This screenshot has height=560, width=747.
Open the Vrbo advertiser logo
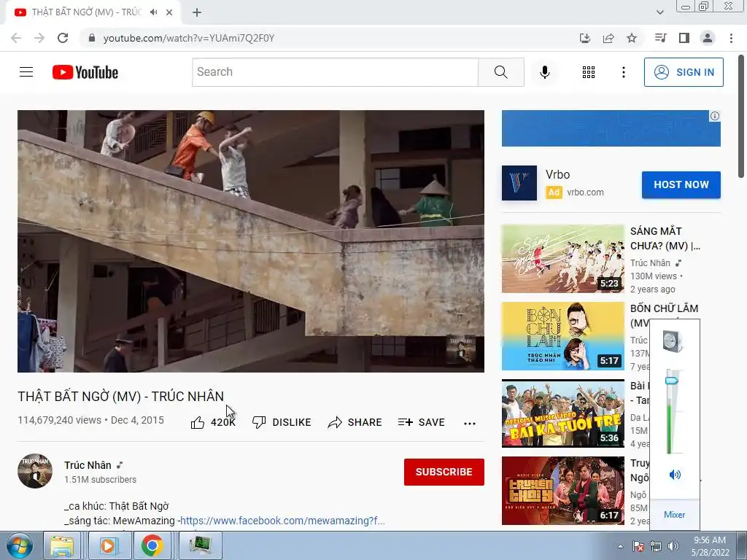click(519, 183)
